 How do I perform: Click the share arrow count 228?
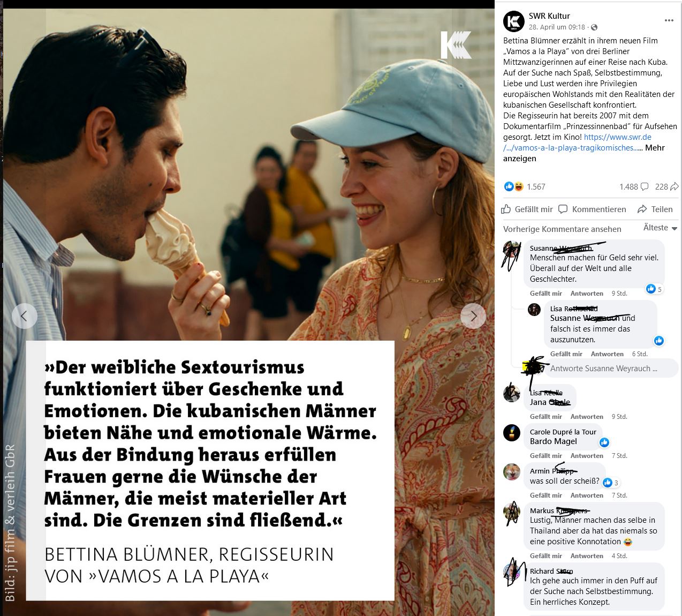coord(667,186)
